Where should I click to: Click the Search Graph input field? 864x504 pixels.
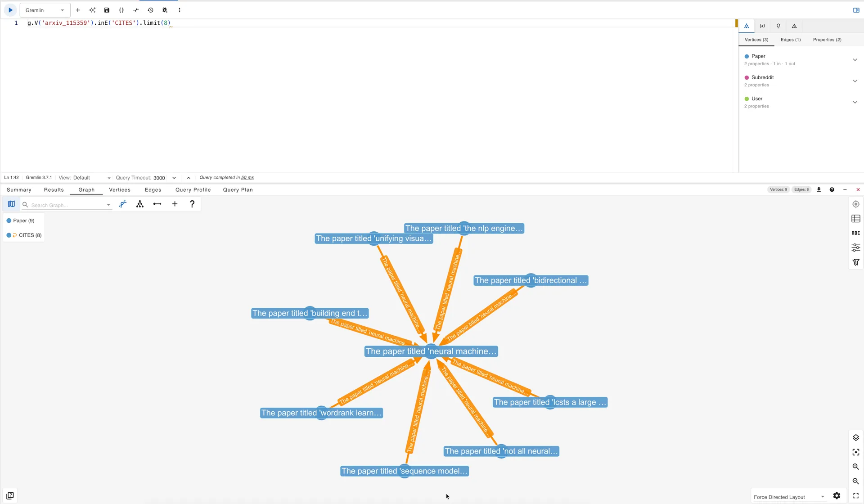[x=67, y=205]
